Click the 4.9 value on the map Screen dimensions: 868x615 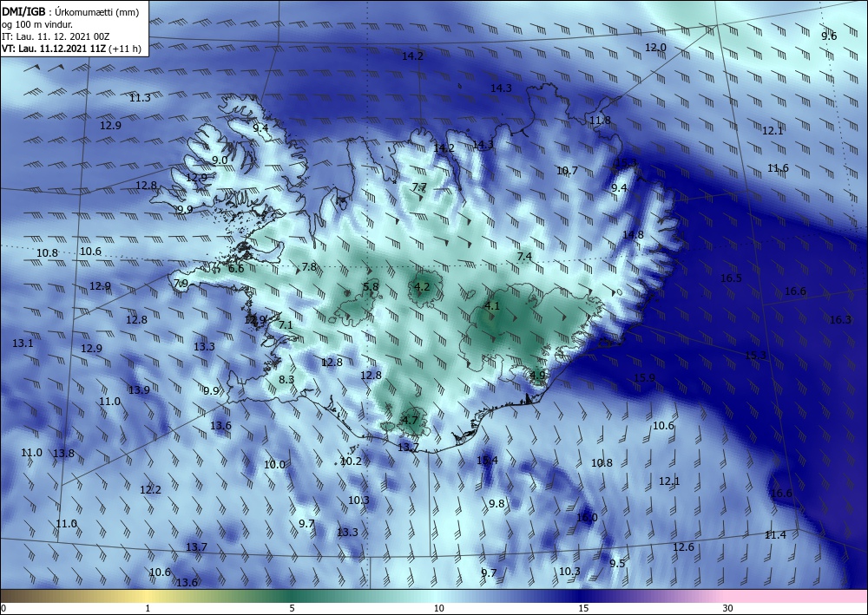tap(537, 375)
